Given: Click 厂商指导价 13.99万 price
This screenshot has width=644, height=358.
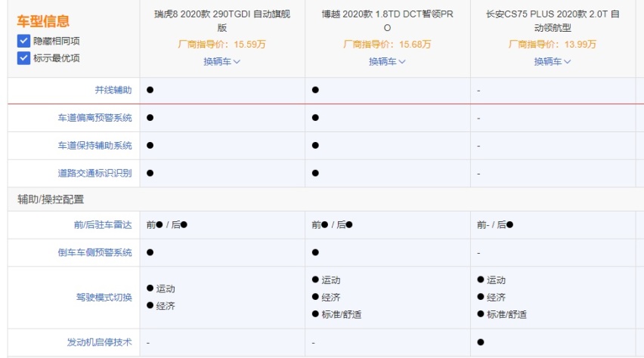Looking at the screenshot, I should (x=552, y=45).
